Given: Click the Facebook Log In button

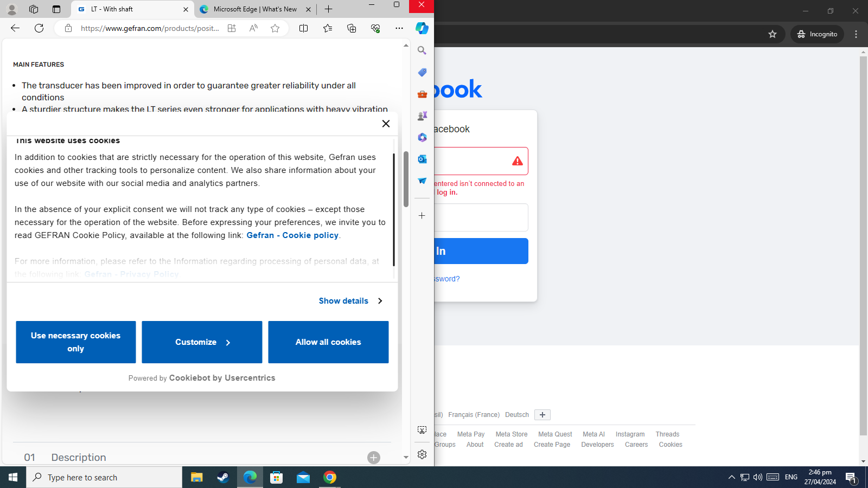Looking at the screenshot, I should (x=481, y=251).
